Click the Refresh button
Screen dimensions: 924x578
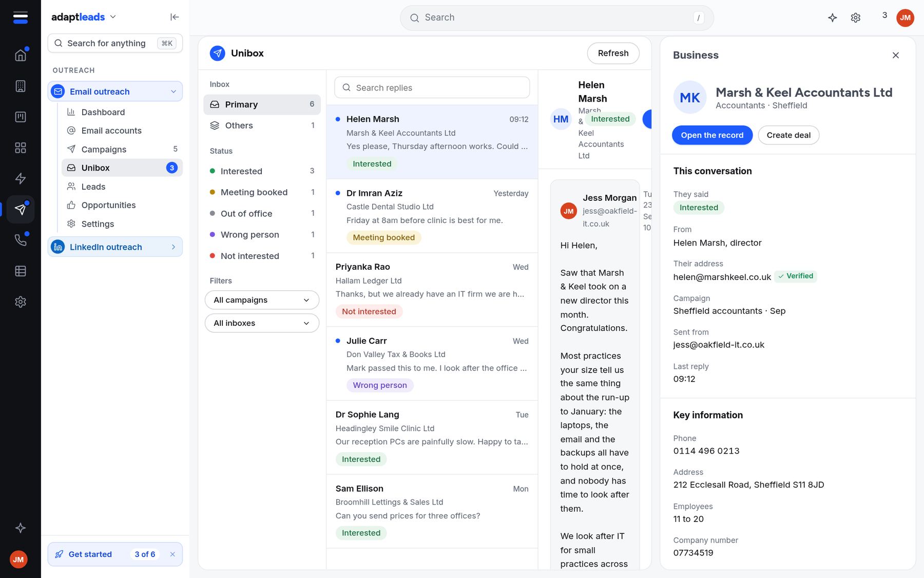[613, 53]
